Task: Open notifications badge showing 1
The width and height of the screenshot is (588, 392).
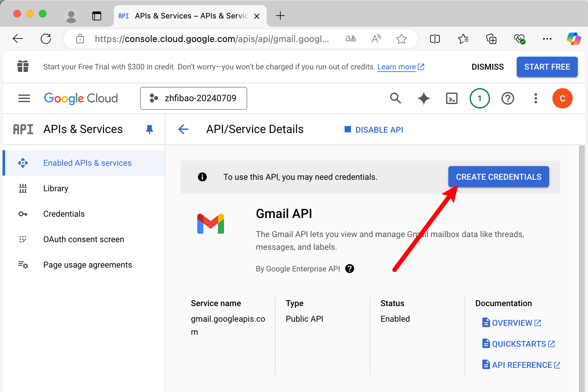Action: [x=480, y=98]
